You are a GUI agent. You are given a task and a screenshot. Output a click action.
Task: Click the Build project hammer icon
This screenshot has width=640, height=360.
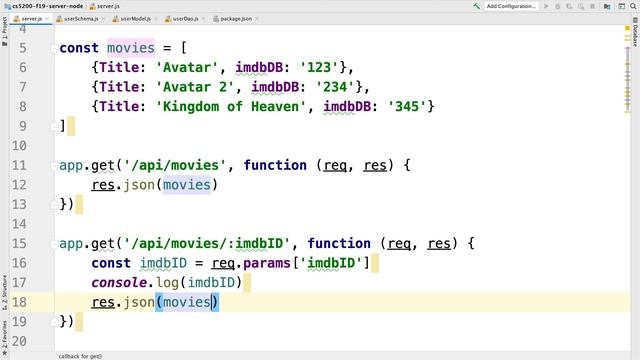(x=476, y=6)
